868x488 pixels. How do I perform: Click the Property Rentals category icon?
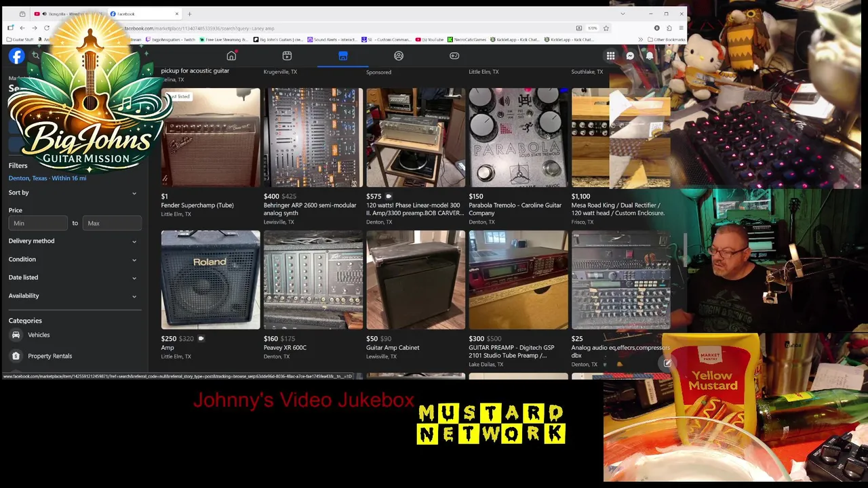pos(16,356)
